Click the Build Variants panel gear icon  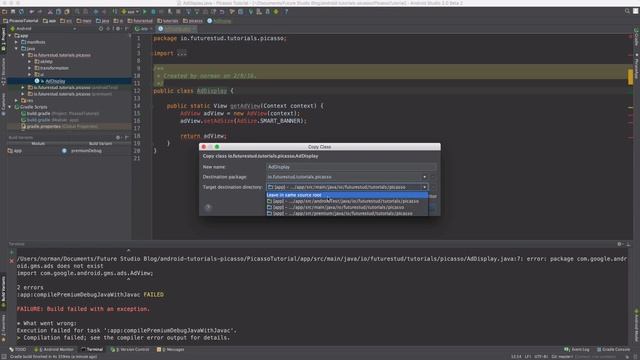[x=118, y=138]
